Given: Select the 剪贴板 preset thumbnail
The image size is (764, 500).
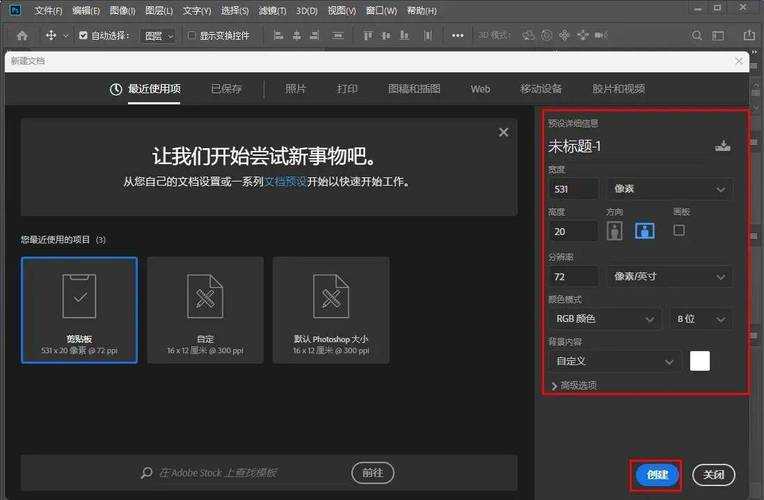Looking at the screenshot, I should click(79, 310).
